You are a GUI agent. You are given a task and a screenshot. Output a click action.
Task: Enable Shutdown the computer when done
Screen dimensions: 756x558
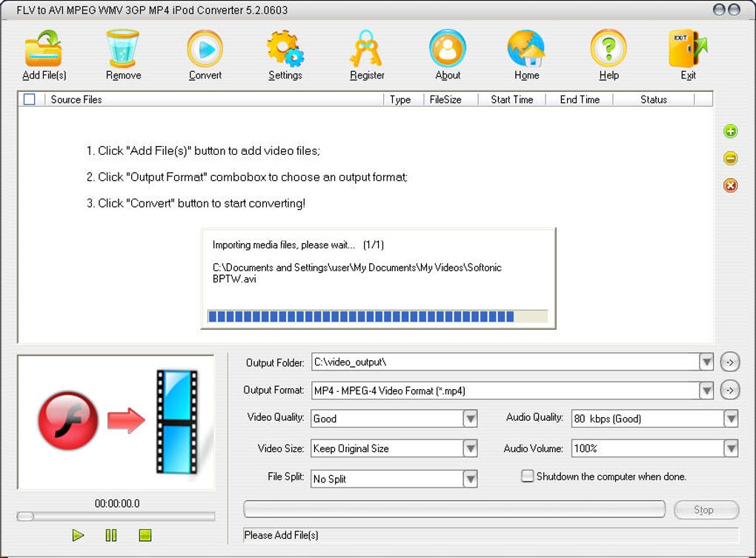coord(528,476)
